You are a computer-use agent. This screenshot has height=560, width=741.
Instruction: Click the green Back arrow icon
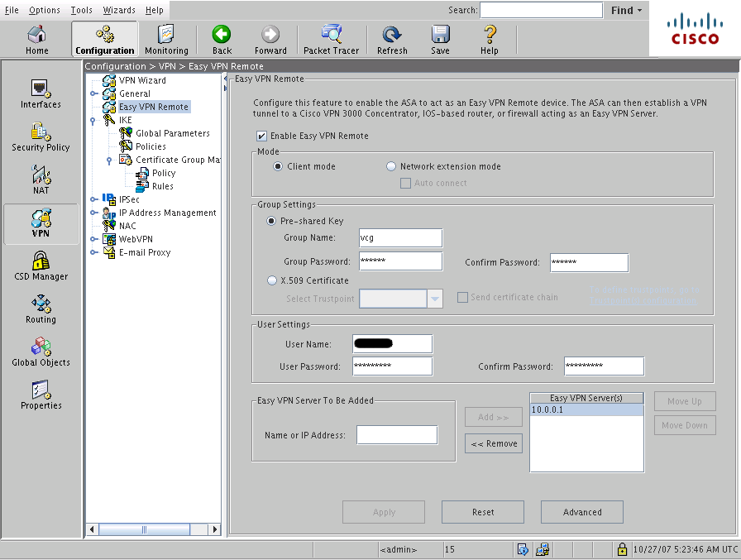coord(221,35)
